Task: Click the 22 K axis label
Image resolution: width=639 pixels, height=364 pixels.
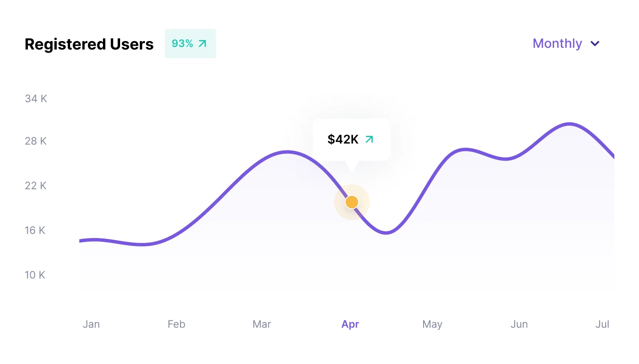Action: pos(35,186)
